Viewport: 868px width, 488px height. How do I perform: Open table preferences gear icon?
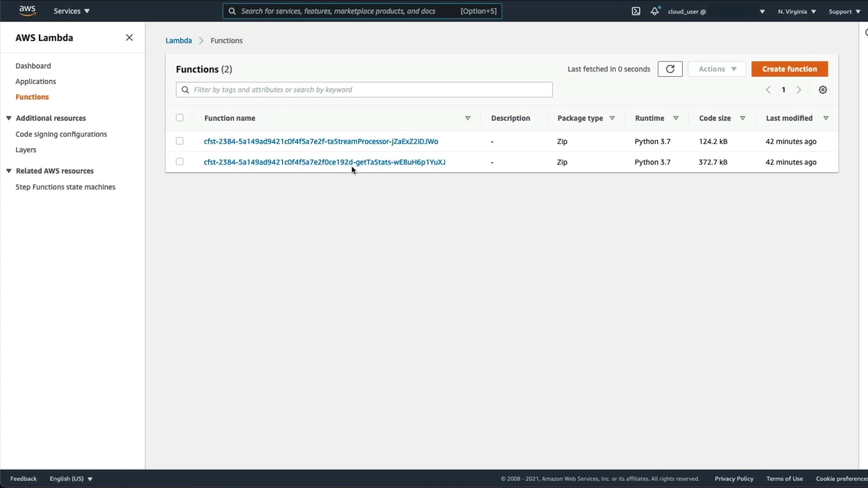tap(822, 90)
